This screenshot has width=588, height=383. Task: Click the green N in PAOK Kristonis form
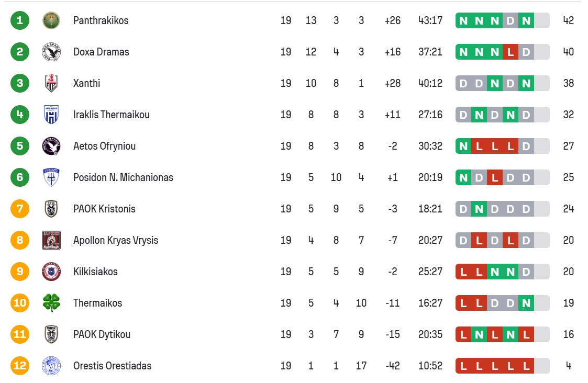(x=479, y=209)
